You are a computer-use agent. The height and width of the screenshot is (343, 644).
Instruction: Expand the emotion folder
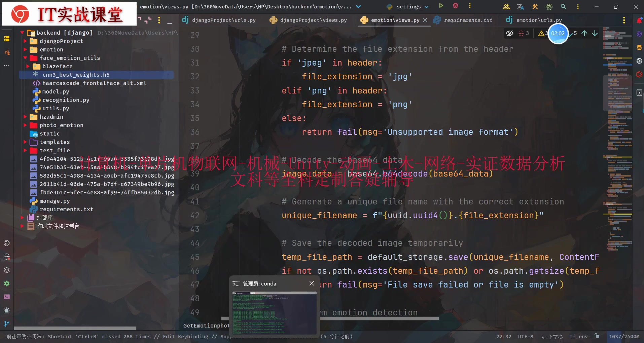[x=25, y=49]
